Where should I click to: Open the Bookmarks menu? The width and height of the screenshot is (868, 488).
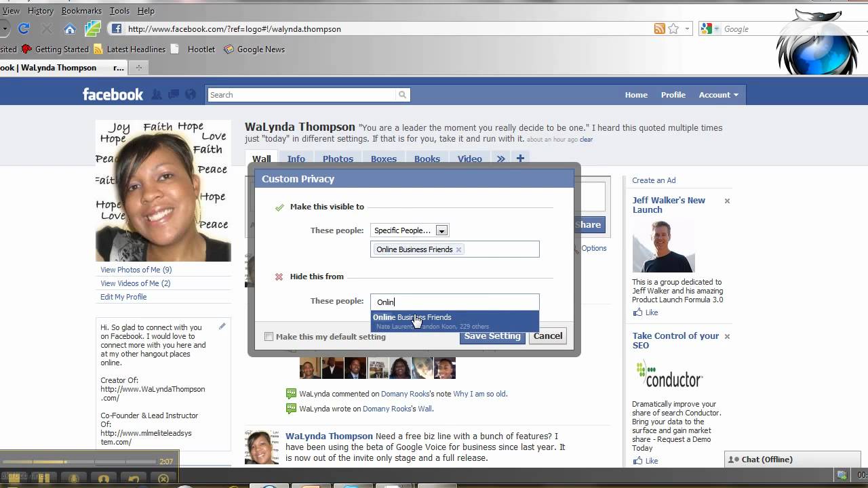pyautogui.click(x=81, y=10)
